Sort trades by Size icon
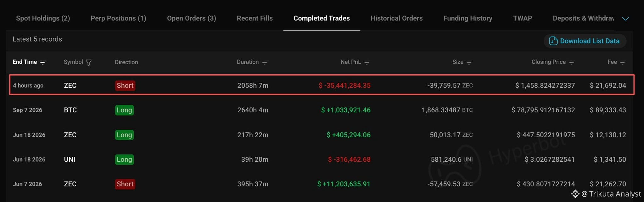The image size is (644, 202). tap(469, 62)
